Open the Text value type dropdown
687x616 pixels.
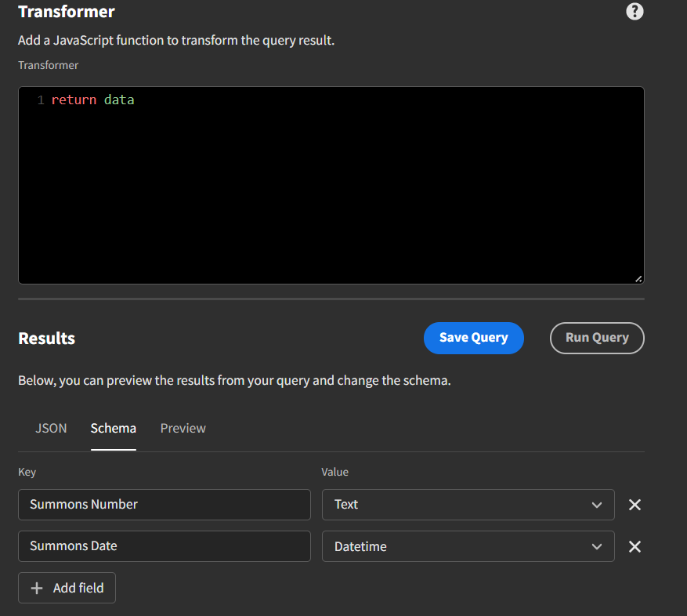tap(468, 505)
